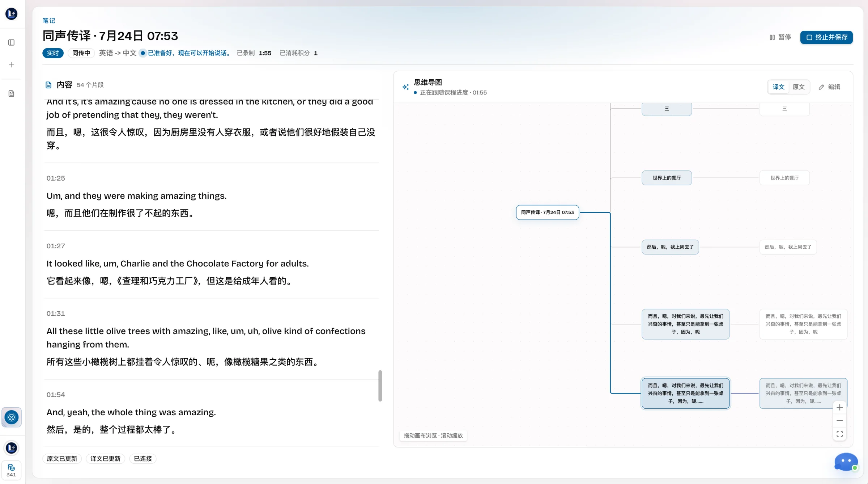This screenshot has width=868, height=484.
Task: Click the olive trees English sentence
Action: 206,338
